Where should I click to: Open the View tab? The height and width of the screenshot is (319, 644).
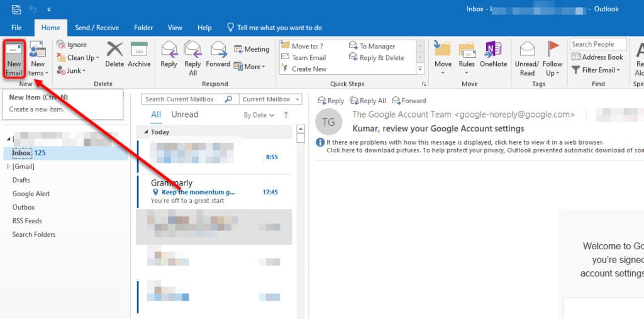[175, 28]
